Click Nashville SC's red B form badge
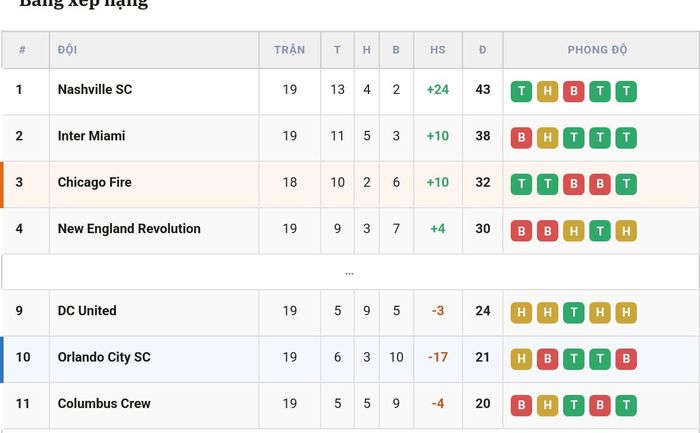 pos(574,92)
